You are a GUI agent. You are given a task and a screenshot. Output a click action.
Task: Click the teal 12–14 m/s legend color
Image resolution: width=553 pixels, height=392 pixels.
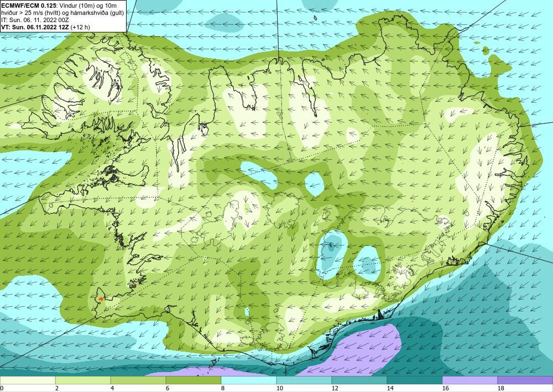coord(359,380)
